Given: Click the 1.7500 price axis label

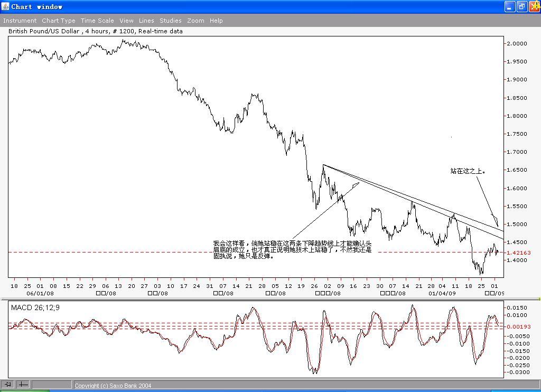Looking at the screenshot, I should 517,134.
